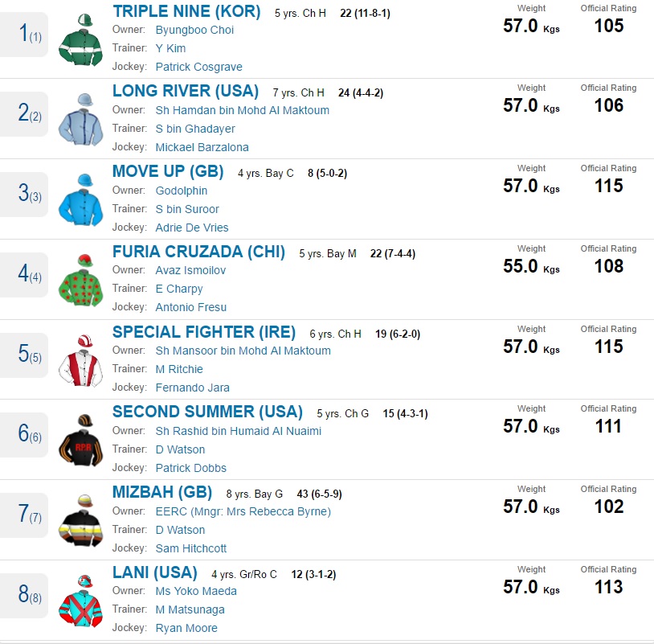Click Move Up's blue Godolphin silks icon
Image resolution: width=654 pixels, height=644 pixels.
tap(80, 200)
